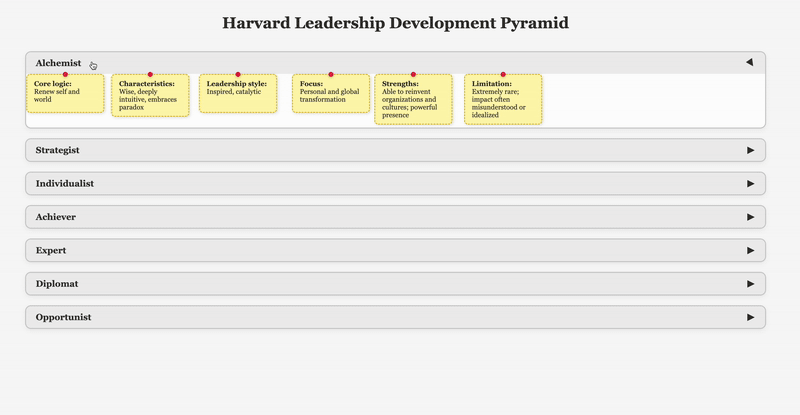Click the red pin on Core logic note
Image resolution: width=800 pixels, height=415 pixels.
click(65, 74)
